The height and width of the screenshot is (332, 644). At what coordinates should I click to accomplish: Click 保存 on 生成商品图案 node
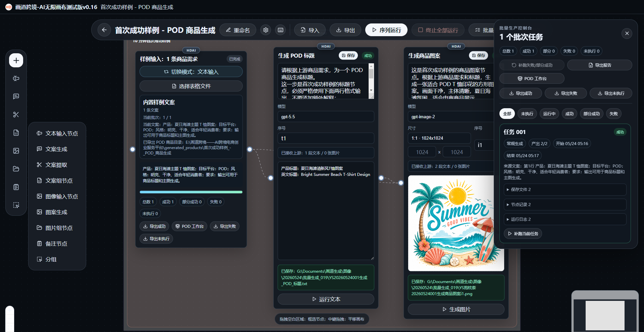pos(478,56)
